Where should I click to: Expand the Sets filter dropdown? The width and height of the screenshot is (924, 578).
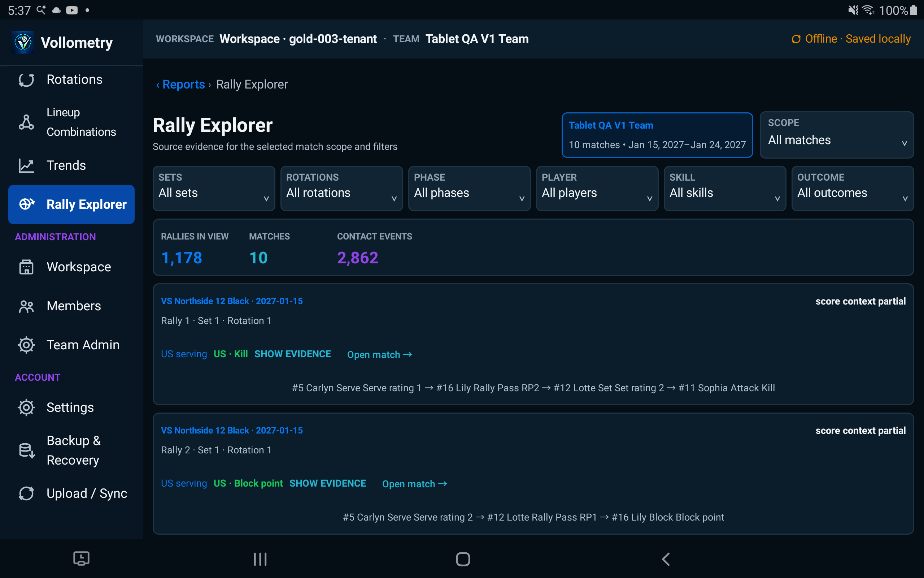(214, 189)
